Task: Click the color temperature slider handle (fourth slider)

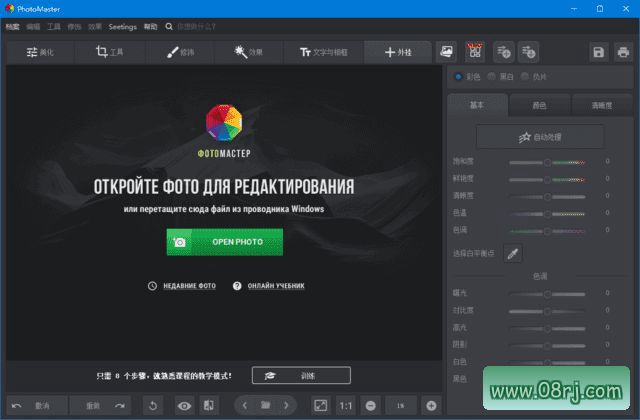Action: [547, 214]
